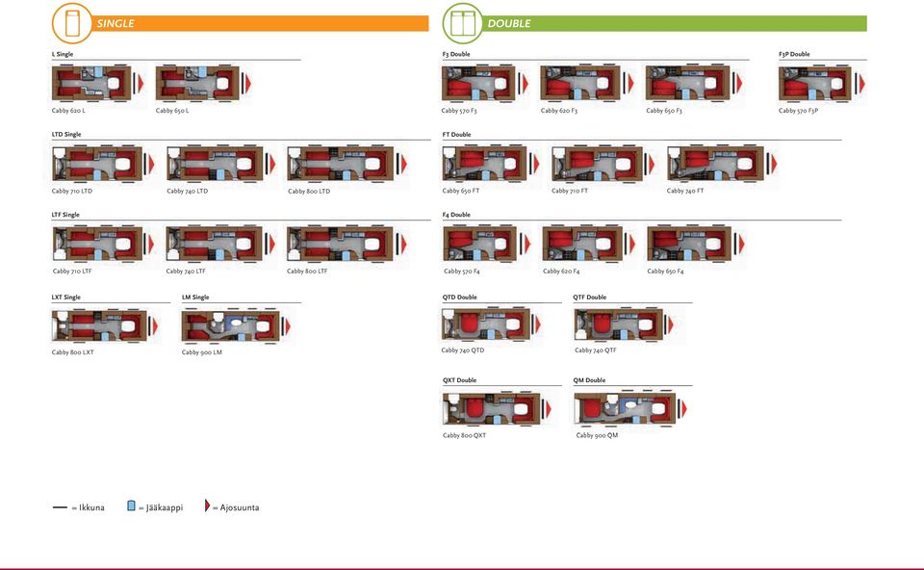Open the Cabby 620 F3 floor plan
The height and width of the screenshot is (570, 924).
(587, 83)
